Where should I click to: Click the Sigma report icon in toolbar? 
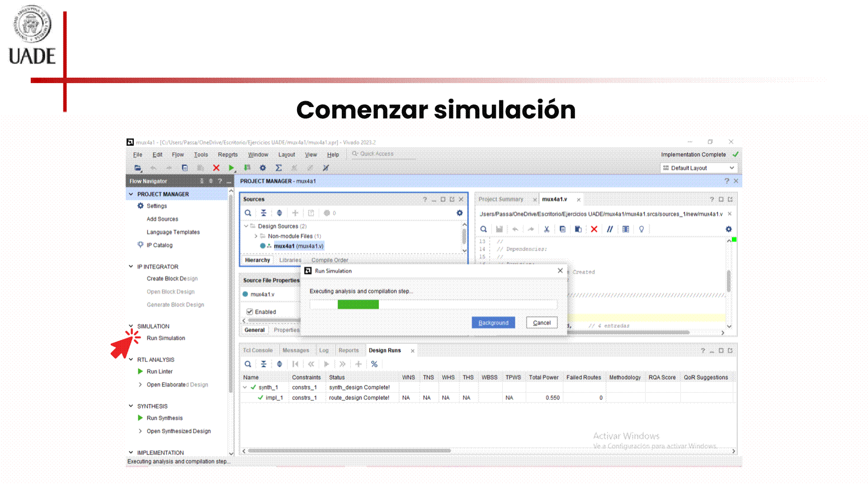(x=278, y=168)
